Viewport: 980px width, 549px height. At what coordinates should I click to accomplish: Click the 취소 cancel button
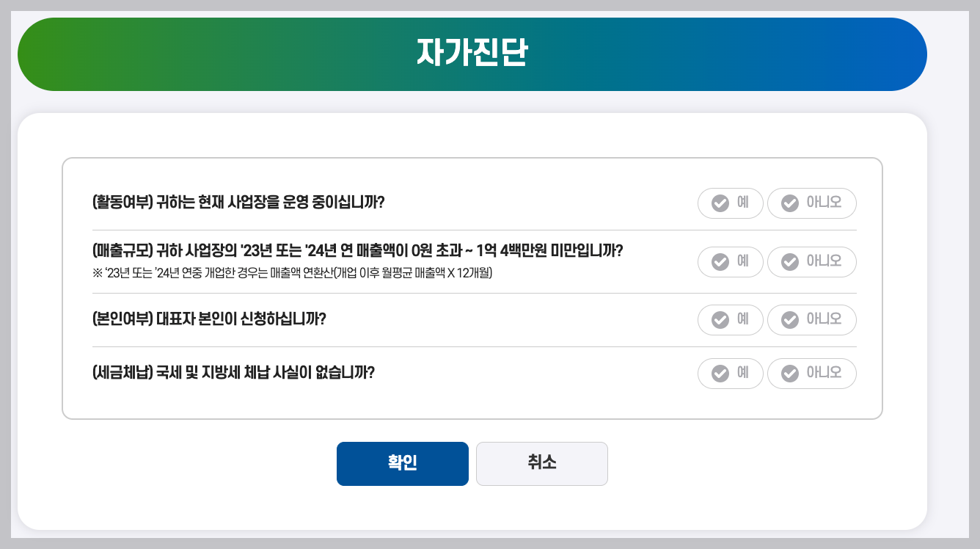(541, 464)
